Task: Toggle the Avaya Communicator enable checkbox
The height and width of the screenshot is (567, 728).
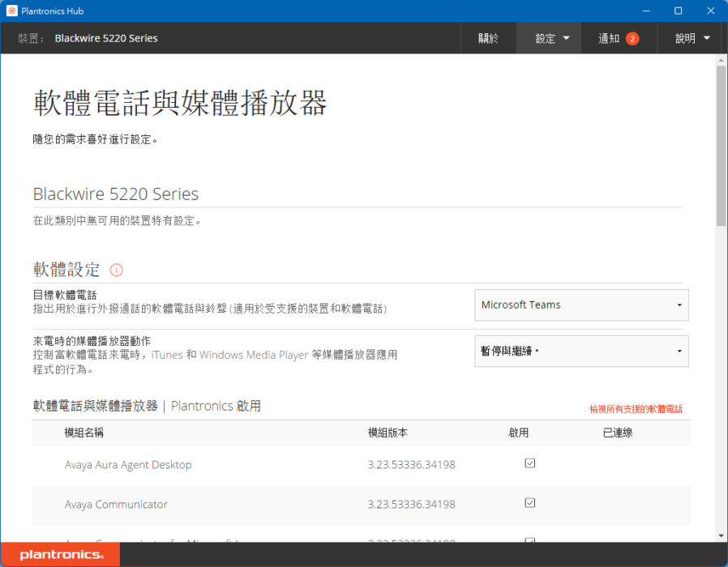Action: 529,503
